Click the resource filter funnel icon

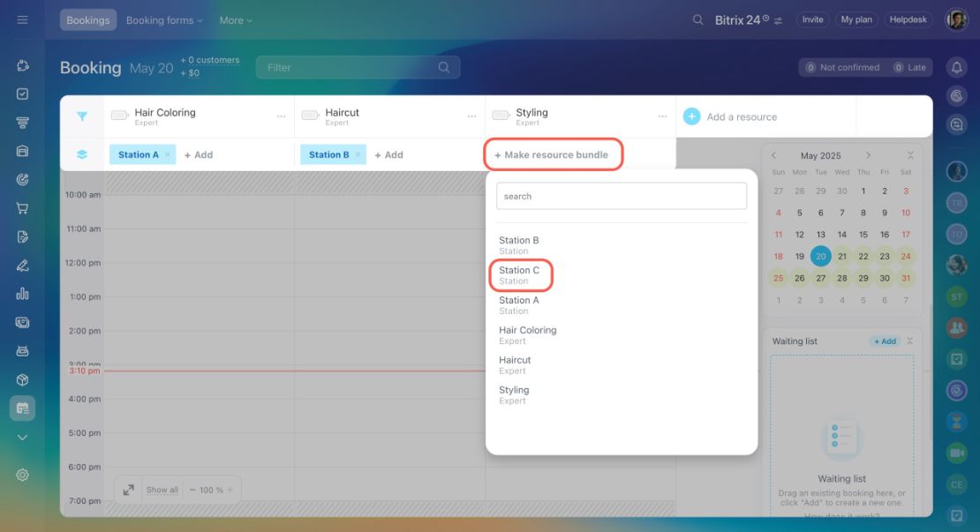(82, 116)
